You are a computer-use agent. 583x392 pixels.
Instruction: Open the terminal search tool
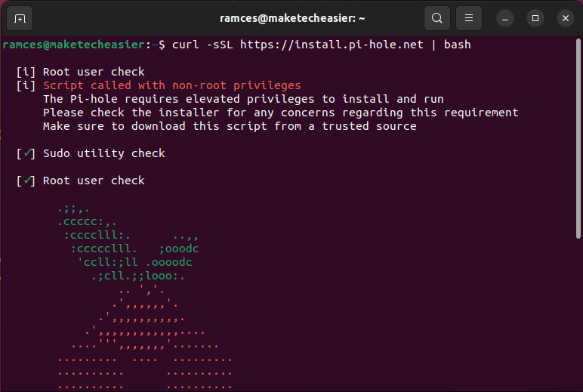437,18
